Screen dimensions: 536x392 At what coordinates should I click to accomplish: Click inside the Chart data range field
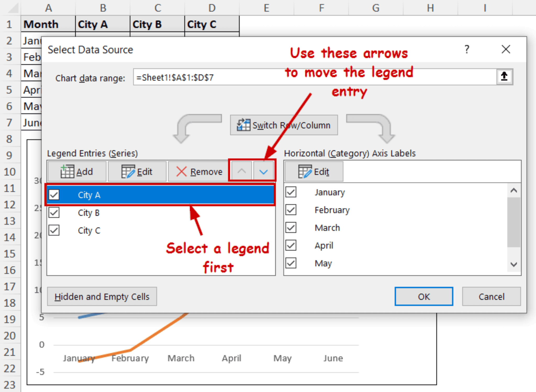pyautogui.click(x=262, y=77)
